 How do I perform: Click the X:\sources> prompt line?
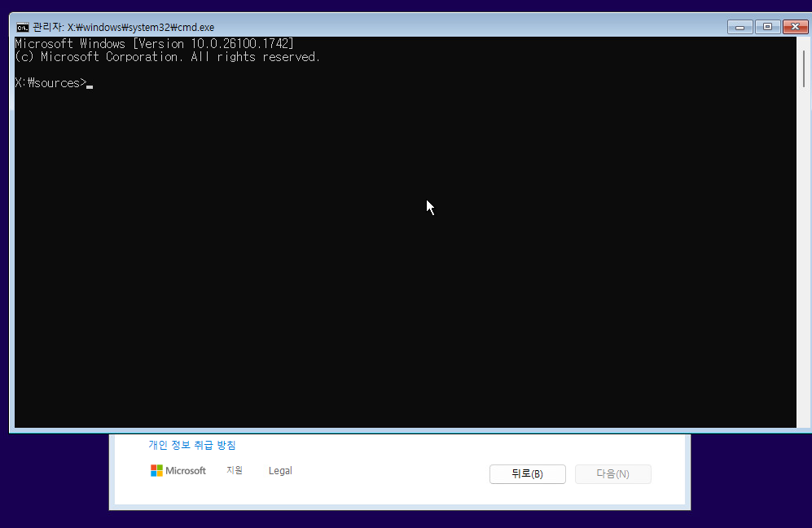[x=54, y=83]
